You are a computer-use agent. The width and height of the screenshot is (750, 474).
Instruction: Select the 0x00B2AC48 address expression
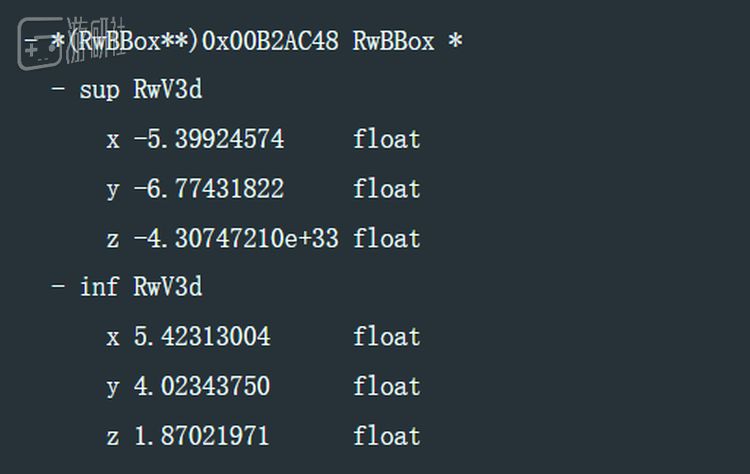point(270,41)
